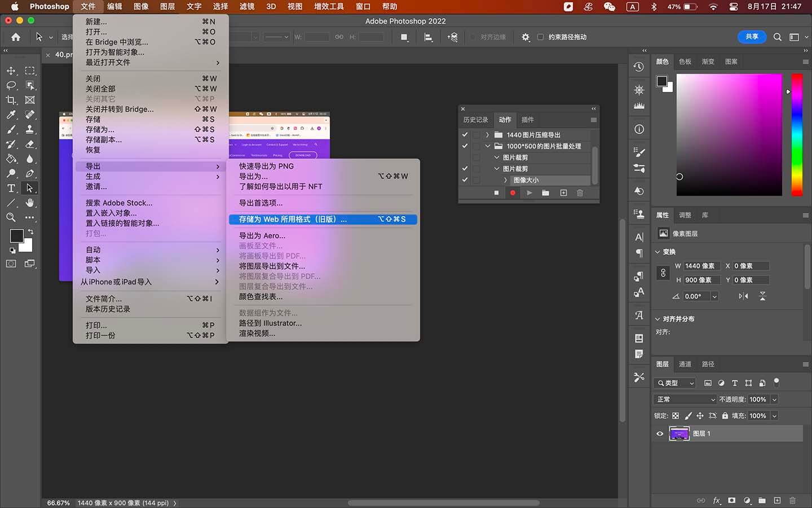Select the Clone Stamp tool

click(x=30, y=129)
